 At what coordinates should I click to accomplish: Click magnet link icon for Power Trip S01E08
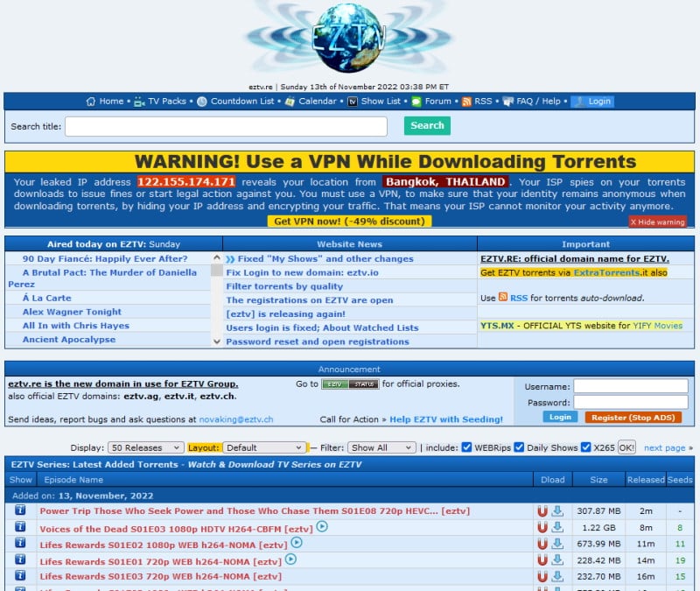pos(542,511)
